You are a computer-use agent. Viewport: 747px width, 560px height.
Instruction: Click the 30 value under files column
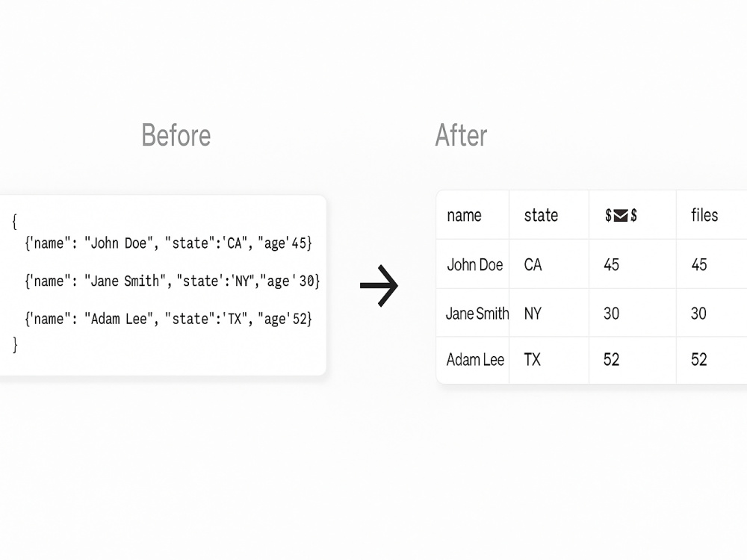click(x=698, y=314)
